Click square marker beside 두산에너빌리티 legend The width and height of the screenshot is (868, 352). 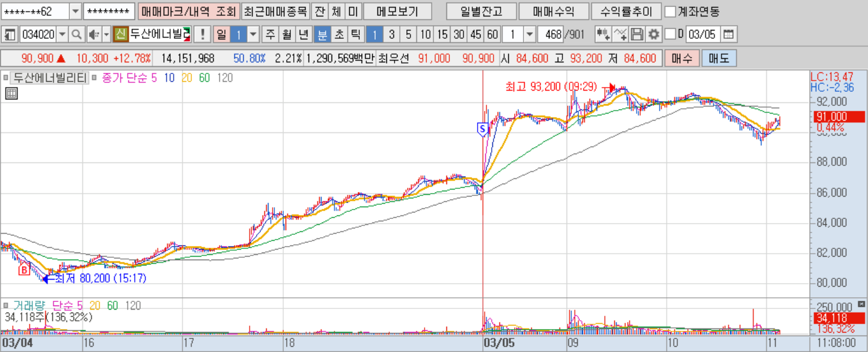pyautogui.click(x=6, y=78)
